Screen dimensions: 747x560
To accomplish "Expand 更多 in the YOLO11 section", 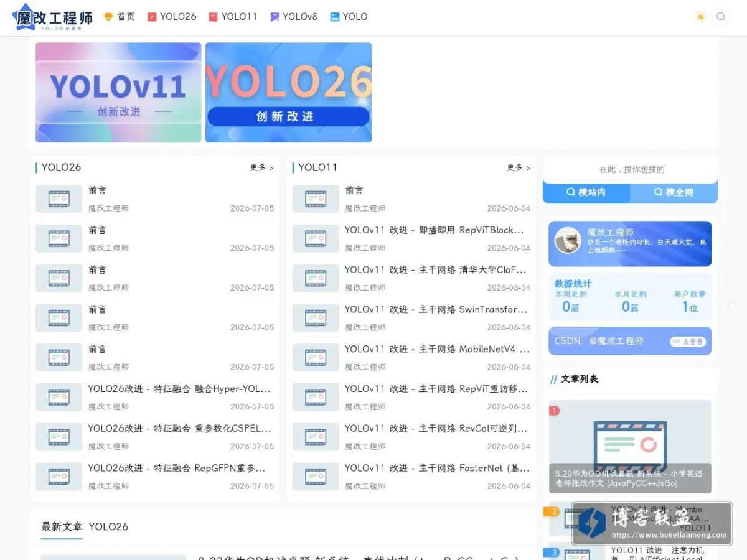I will (519, 167).
